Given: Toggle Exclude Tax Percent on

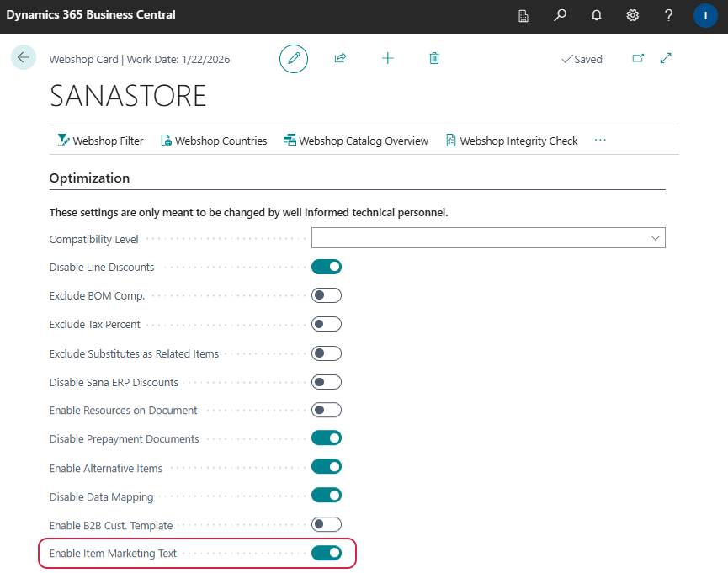Looking at the screenshot, I should click(327, 324).
